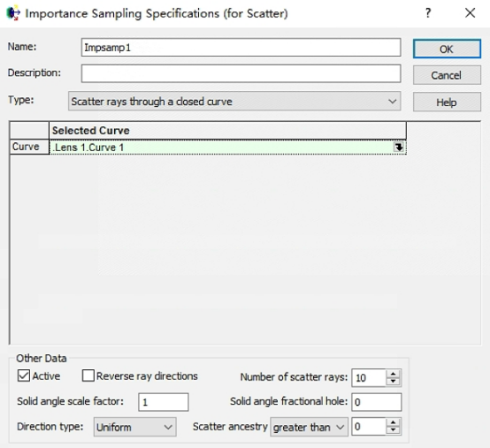490x448 pixels.
Task: Open the Direction type Uniform dropdown
Action: 135,427
